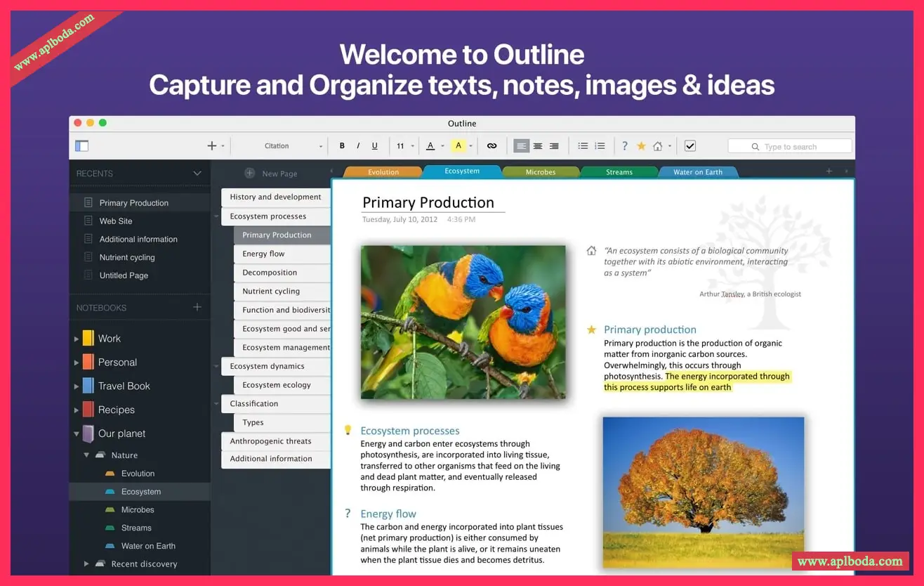Expand the Recipes notebook
924x586 pixels.
77,410
